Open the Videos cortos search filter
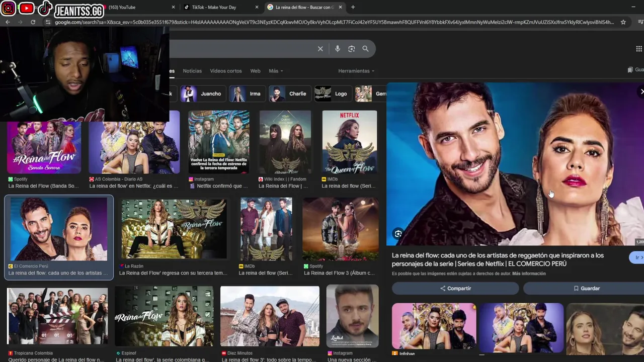Screen dimensions: 644x362 tap(226, 71)
